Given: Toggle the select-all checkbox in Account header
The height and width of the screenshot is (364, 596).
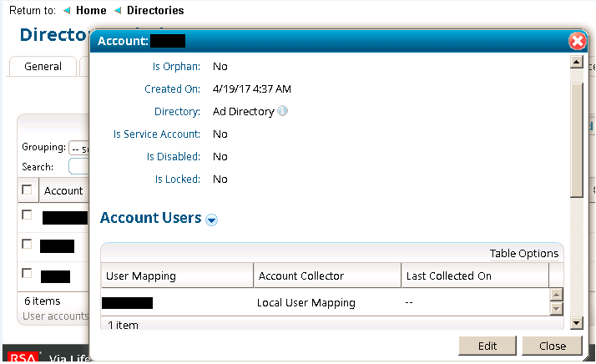Looking at the screenshot, I should (27, 190).
